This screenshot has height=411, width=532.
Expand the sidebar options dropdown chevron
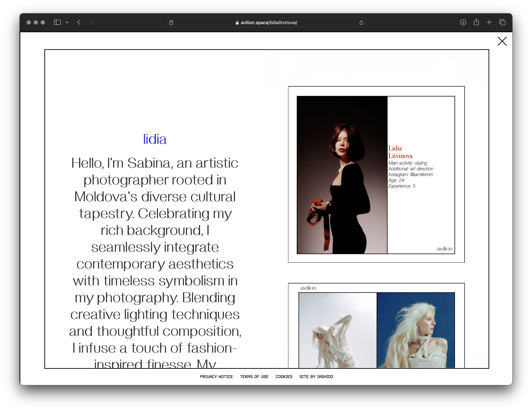point(67,22)
